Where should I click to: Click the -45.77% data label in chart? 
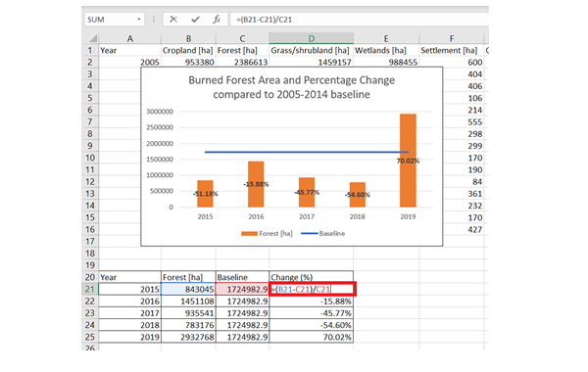307,193
